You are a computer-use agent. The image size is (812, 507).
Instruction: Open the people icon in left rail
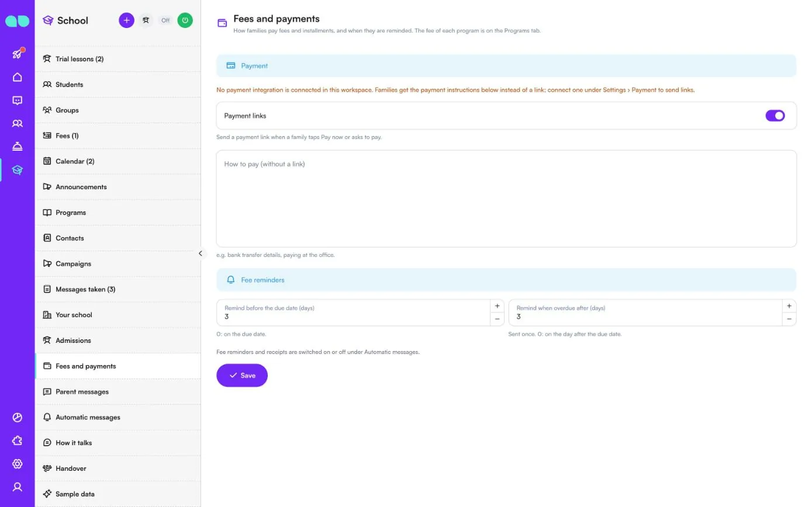(18, 123)
